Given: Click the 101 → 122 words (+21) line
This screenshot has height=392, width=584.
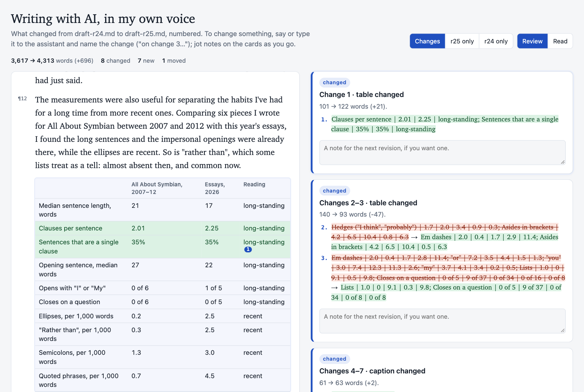Looking at the screenshot, I should point(353,106).
